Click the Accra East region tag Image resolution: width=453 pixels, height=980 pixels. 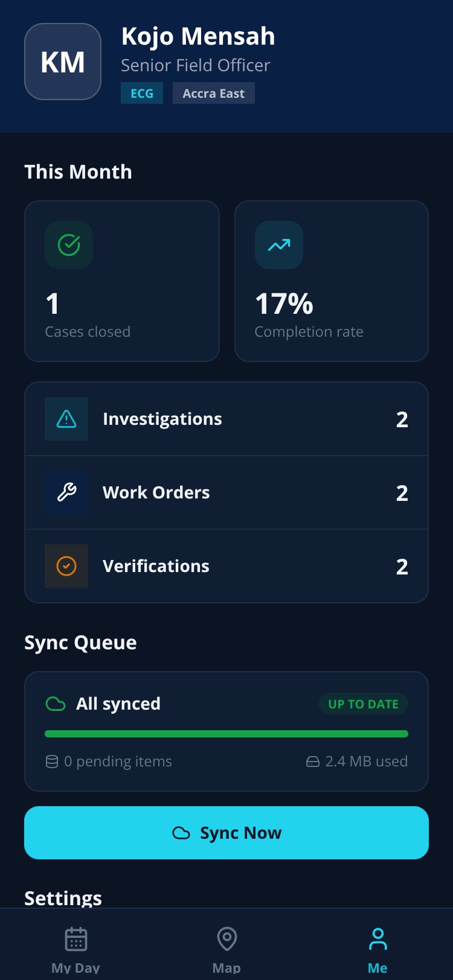[214, 94]
